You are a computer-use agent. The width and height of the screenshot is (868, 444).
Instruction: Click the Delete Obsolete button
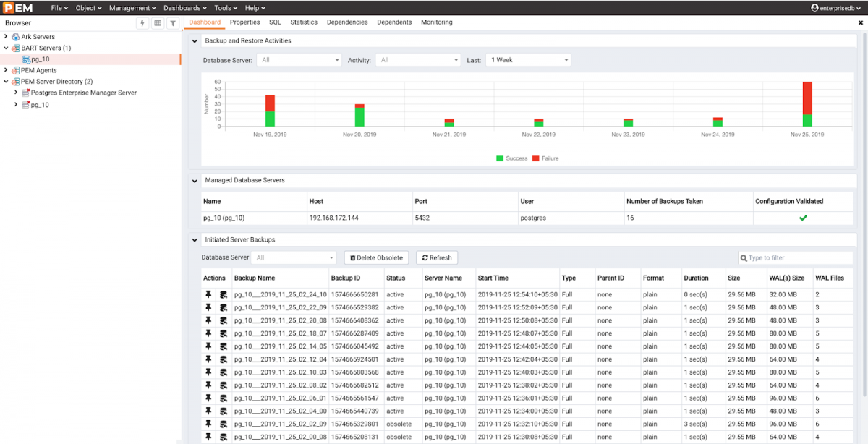click(x=376, y=257)
